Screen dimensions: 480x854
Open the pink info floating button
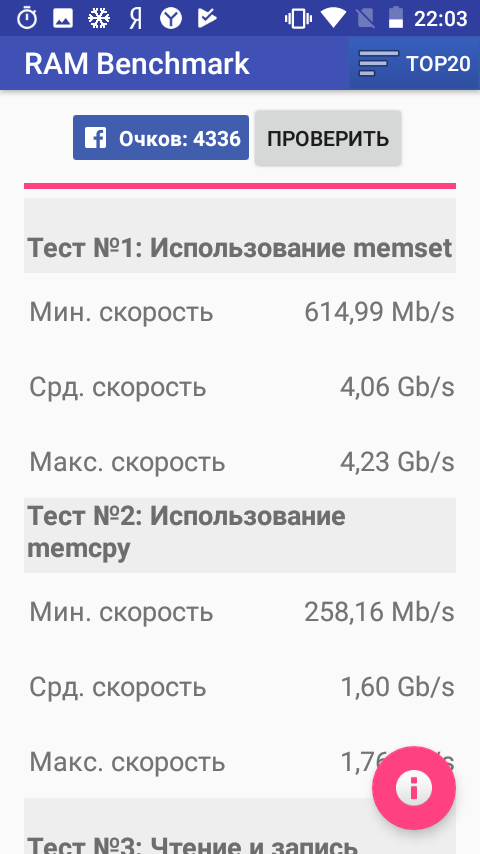(414, 788)
